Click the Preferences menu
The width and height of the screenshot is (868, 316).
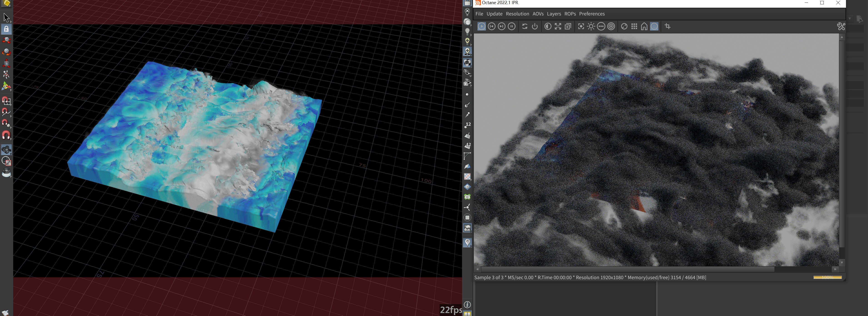click(x=592, y=14)
